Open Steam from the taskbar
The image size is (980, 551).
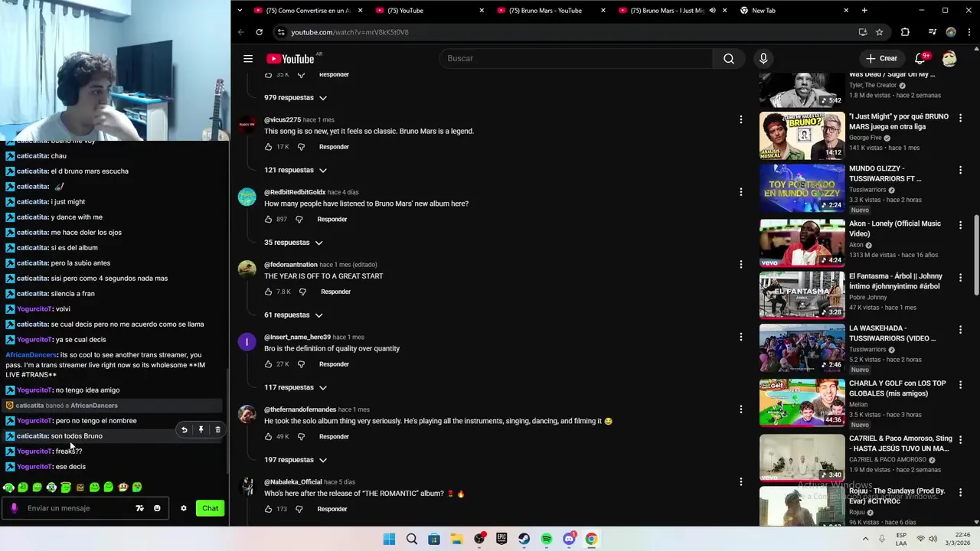point(524,539)
